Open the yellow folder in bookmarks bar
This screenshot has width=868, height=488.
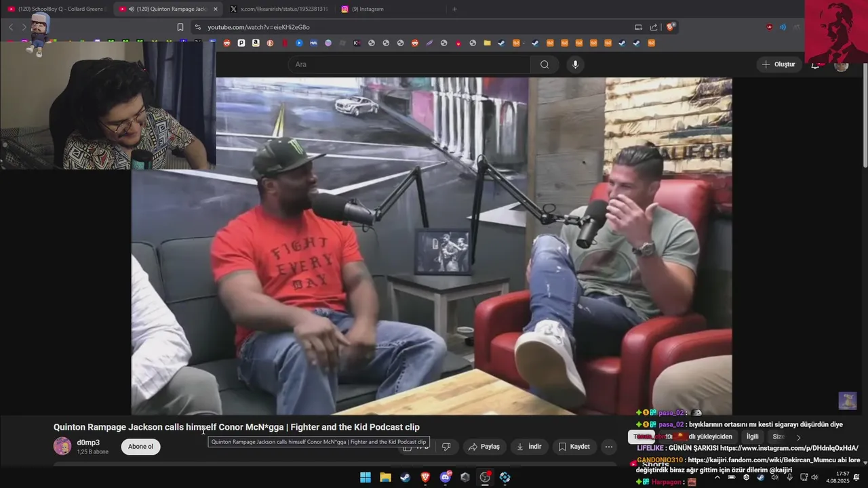tap(487, 43)
